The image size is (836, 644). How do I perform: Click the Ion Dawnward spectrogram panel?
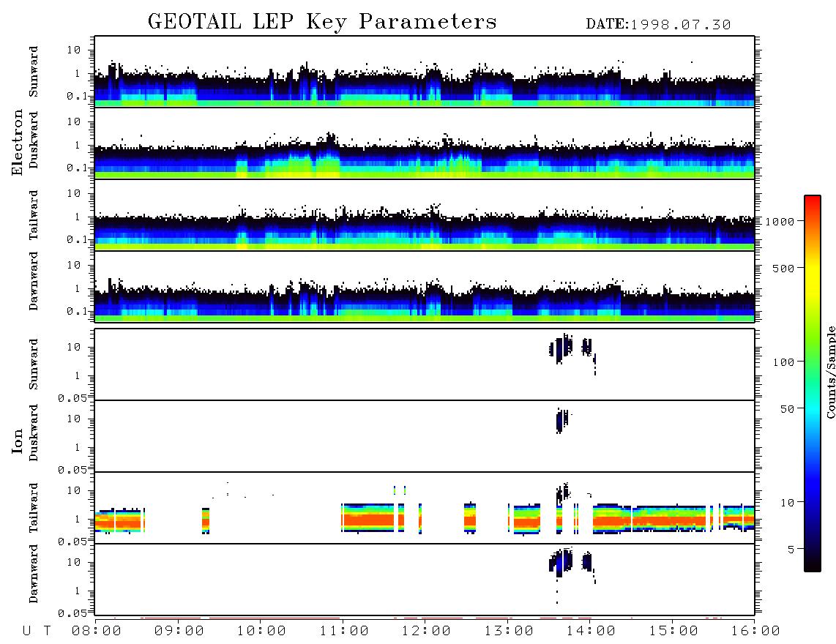[x=425, y=580]
